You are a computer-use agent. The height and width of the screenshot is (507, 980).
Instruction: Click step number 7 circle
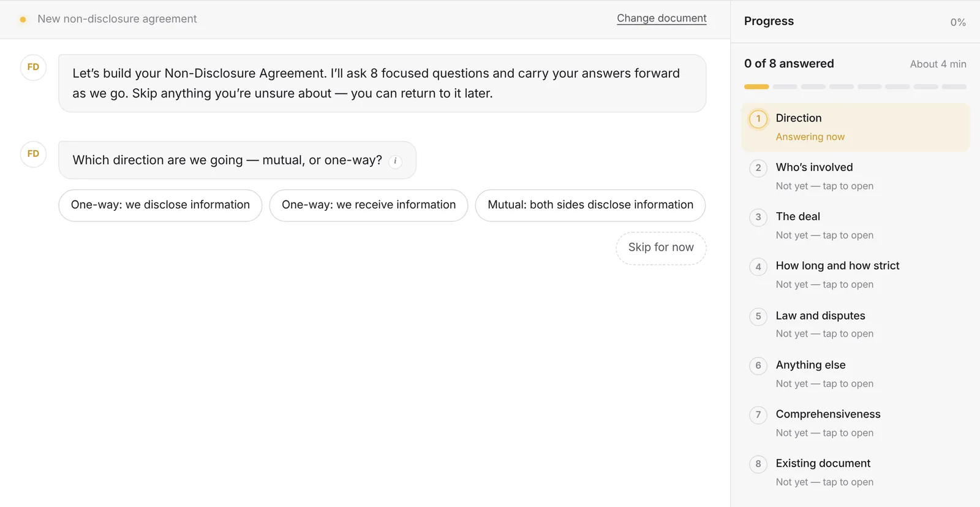758,414
